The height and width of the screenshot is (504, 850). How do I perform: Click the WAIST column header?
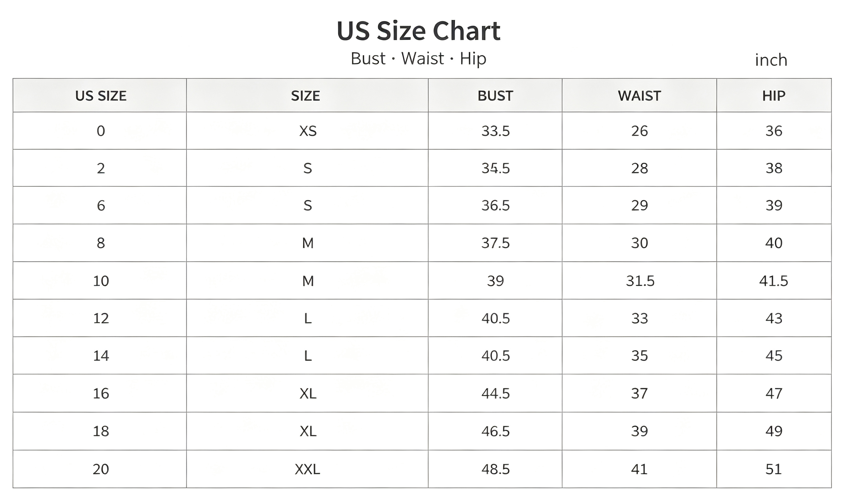639,96
